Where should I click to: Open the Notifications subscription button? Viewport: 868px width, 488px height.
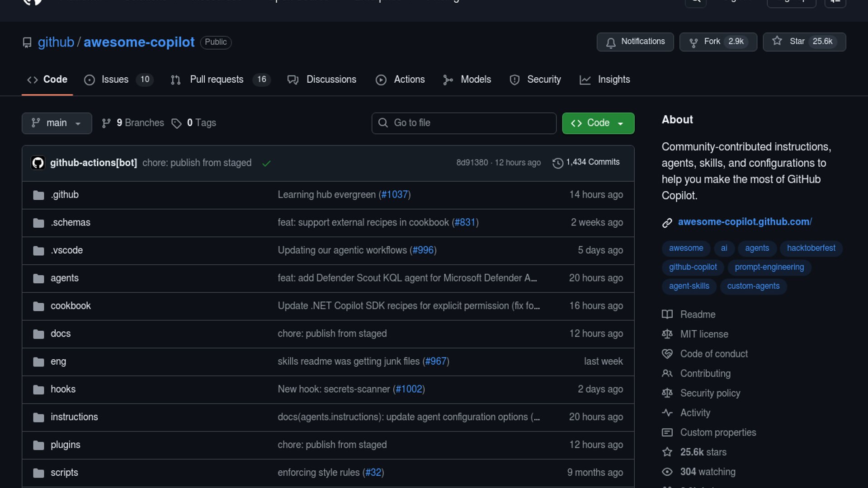[x=635, y=42]
